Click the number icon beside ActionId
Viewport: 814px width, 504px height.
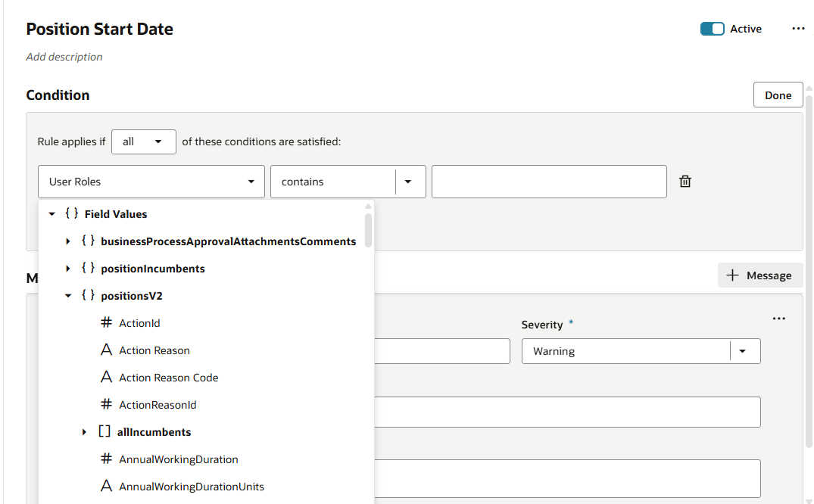pos(107,322)
